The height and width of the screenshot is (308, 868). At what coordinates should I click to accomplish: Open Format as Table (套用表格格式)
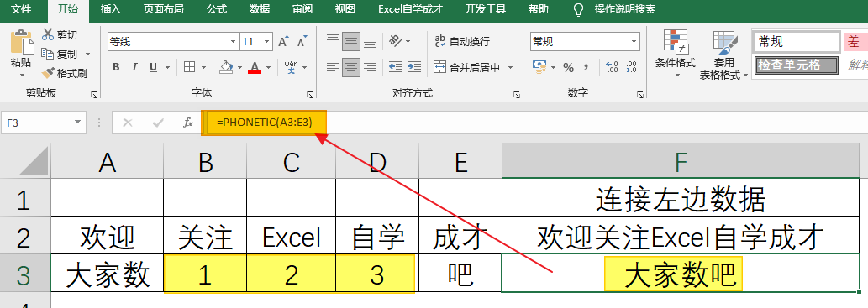tap(723, 55)
